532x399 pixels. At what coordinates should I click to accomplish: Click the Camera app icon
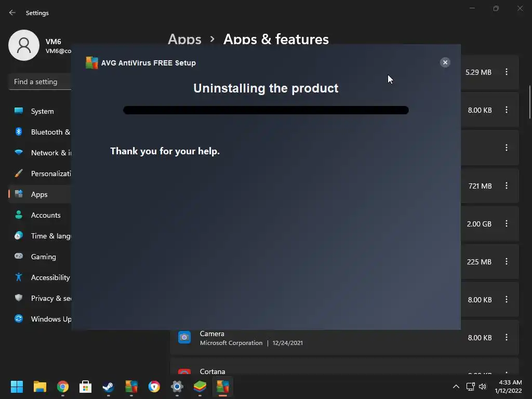pyautogui.click(x=184, y=337)
